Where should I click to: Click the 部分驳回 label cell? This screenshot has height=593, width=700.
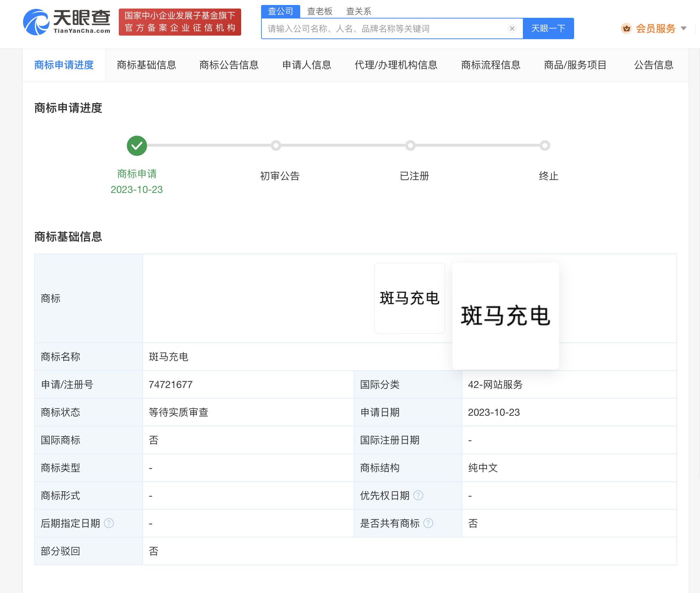point(89,551)
